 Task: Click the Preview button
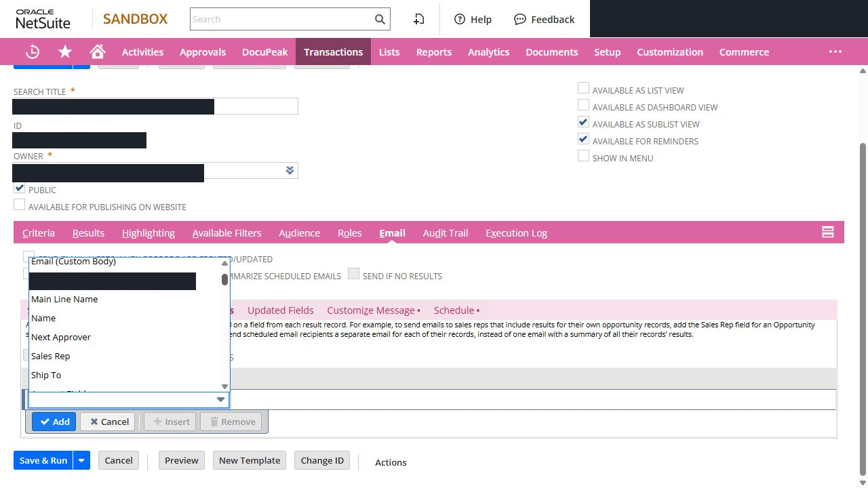[182, 460]
